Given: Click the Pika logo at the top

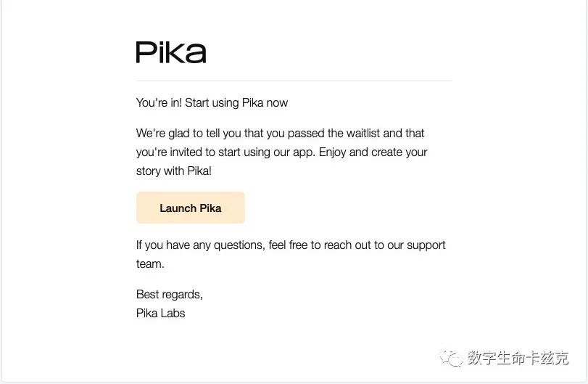Looking at the screenshot, I should 171,52.
